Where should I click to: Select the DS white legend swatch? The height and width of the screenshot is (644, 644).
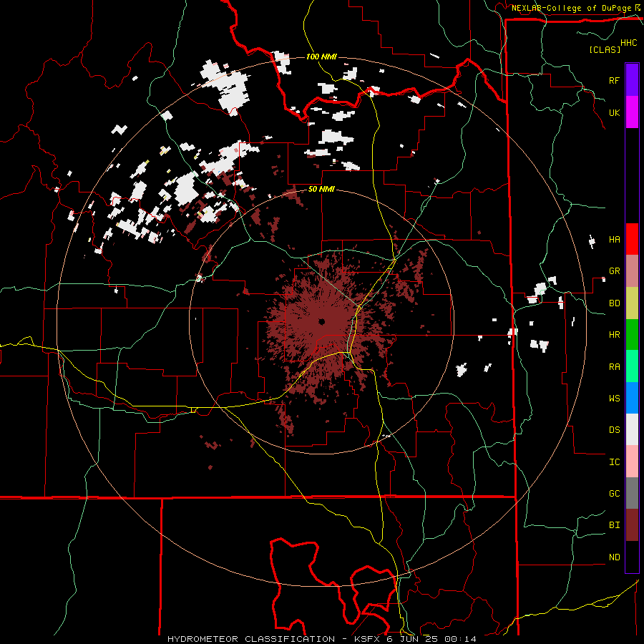point(632,429)
